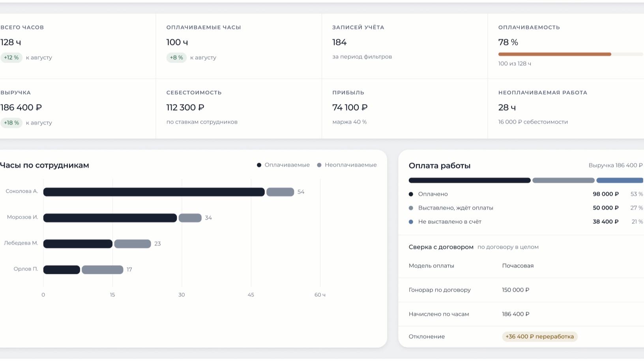Screen dimensions: 644x361
Task: Select the blue not-invoiced segment of payment bar
Action: (x=620, y=180)
